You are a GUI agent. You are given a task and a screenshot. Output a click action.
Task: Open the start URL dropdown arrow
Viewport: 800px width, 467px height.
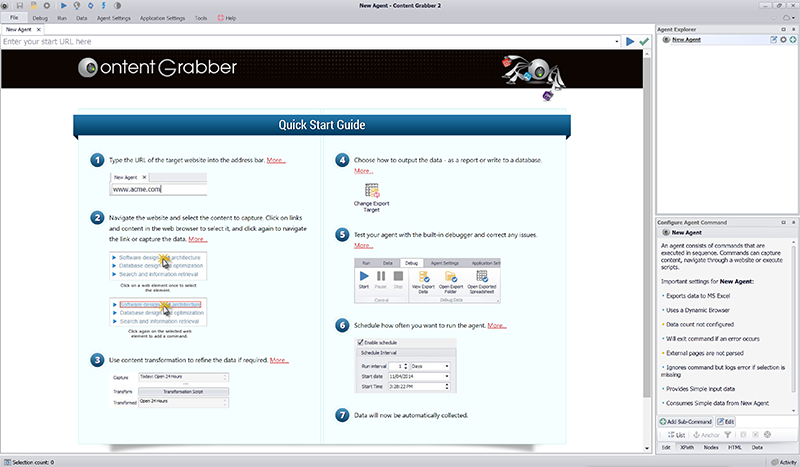click(617, 42)
